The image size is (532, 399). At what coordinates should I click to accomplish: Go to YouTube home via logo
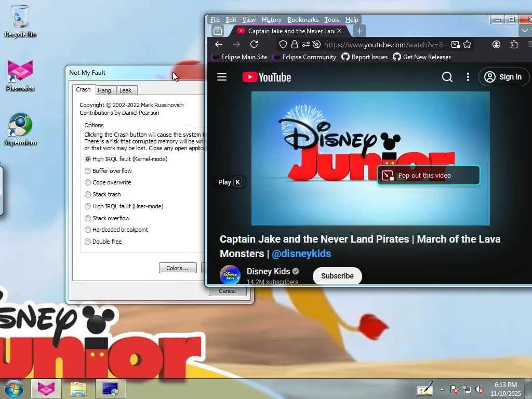click(267, 77)
